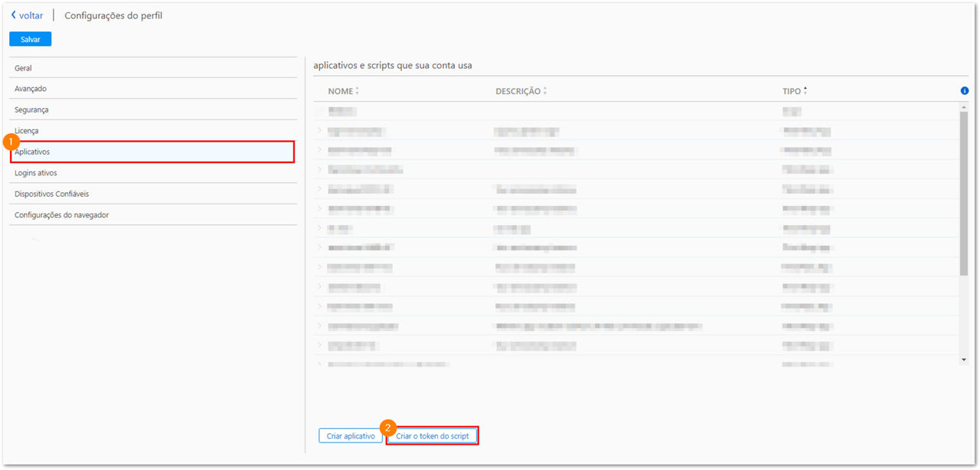Open the Licença settings section

[153, 131]
